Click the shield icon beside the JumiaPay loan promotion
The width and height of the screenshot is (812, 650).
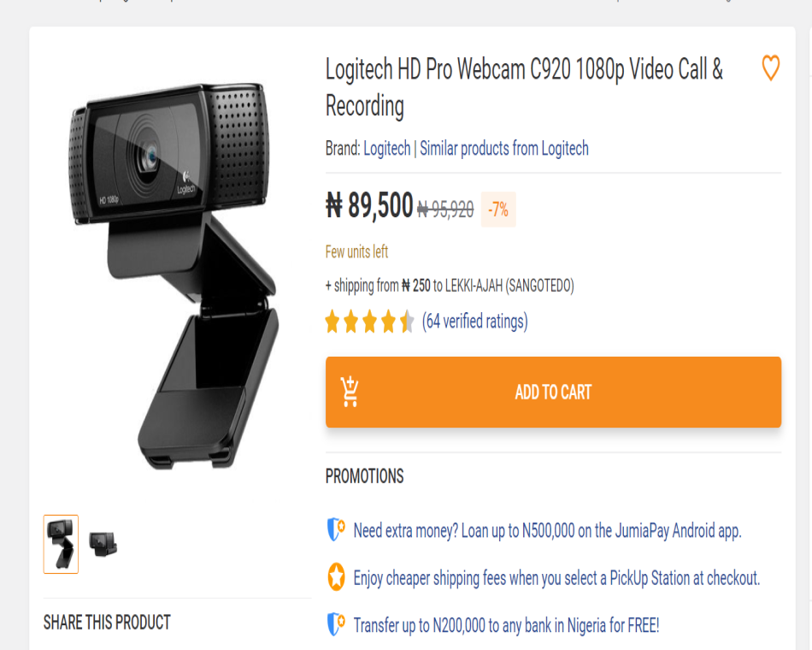tap(336, 530)
